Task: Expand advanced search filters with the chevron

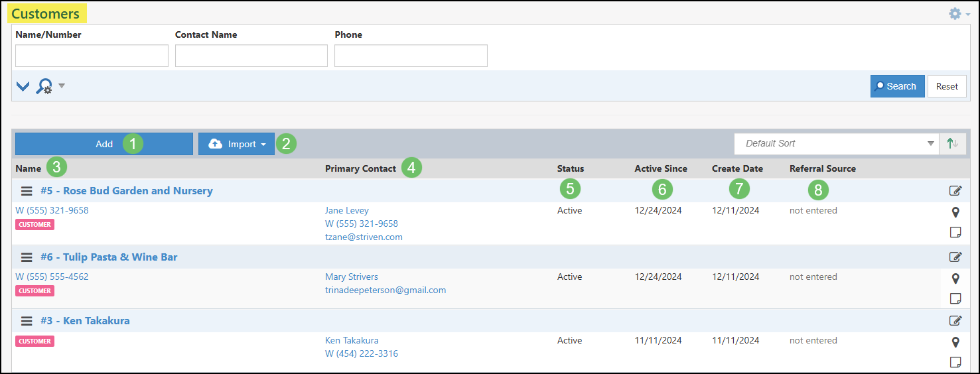Action: point(23,86)
